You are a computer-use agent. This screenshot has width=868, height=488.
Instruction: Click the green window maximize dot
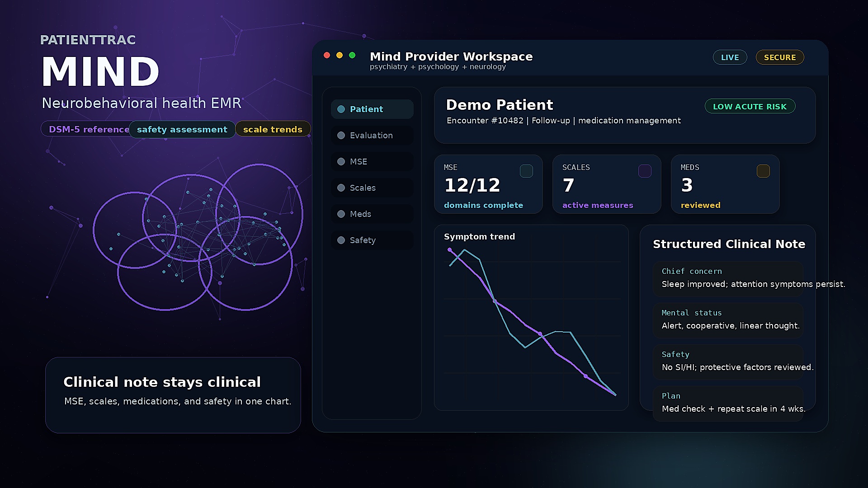click(352, 55)
